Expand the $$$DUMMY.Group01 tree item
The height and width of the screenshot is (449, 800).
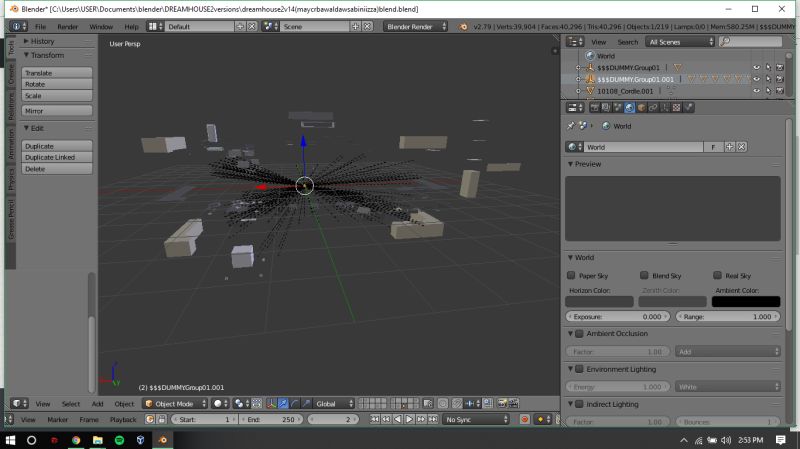(x=578, y=67)
